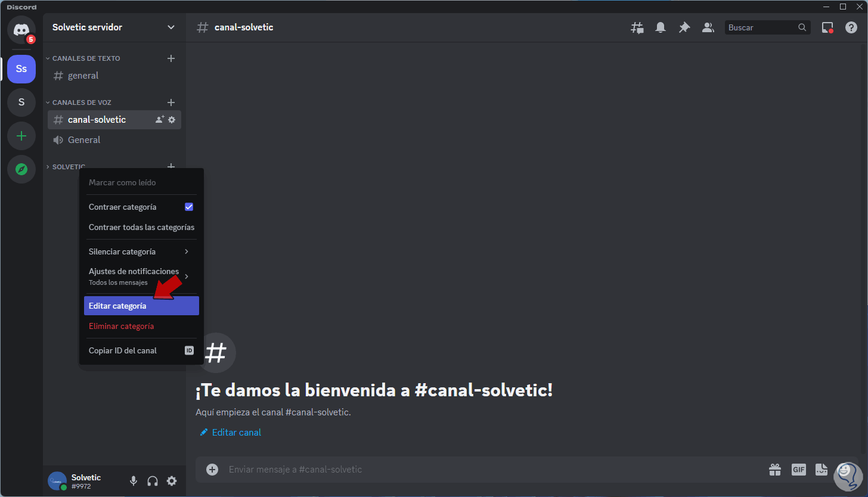Image resolution: width=868 pixels, height=497 pixels.
Task: Open Threads panel in header
Action: click(x=637, y=27)
